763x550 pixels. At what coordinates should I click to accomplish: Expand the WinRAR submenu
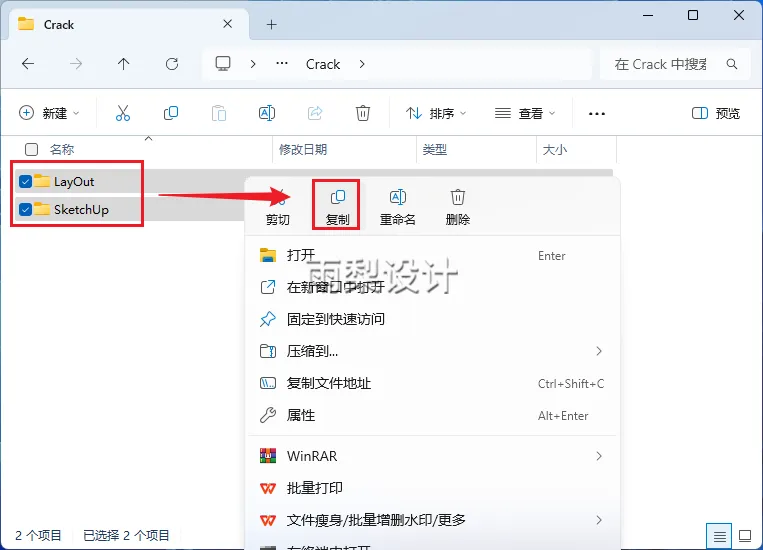coord(599,456)
